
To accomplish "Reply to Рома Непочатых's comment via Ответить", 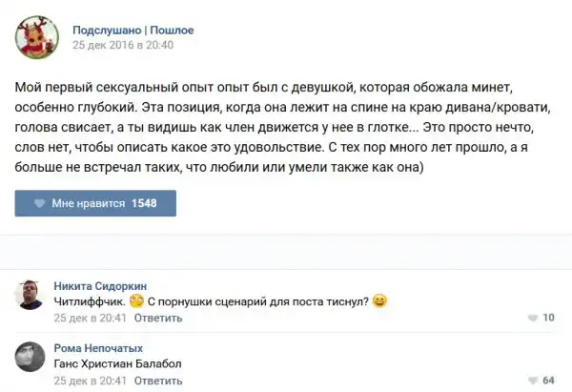I will click(158, 381).
